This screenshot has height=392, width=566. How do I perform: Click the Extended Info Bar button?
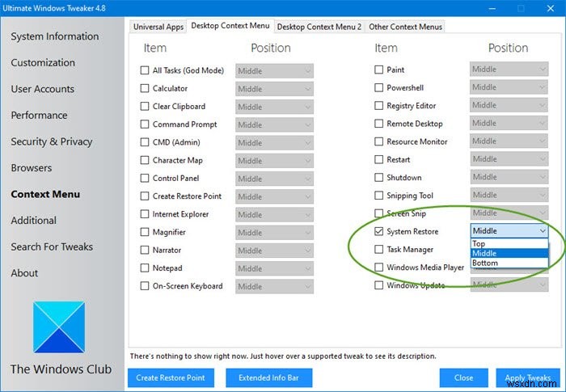[269, 378]
